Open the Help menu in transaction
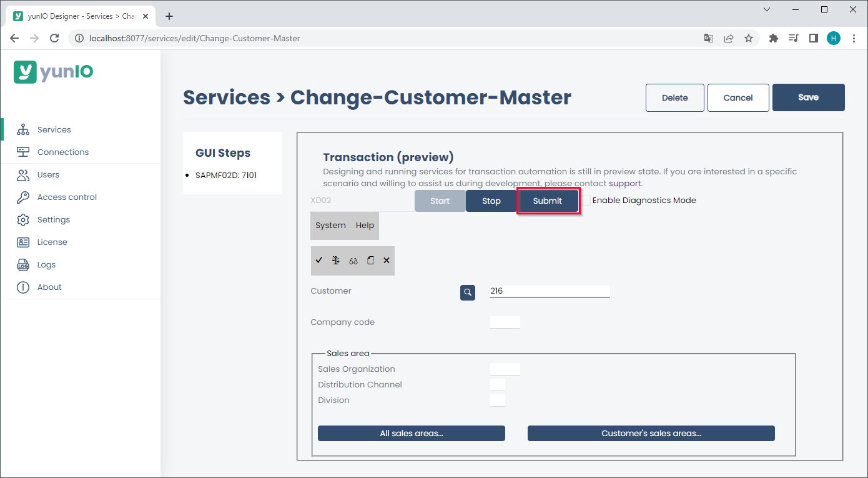 pos(365,226)
